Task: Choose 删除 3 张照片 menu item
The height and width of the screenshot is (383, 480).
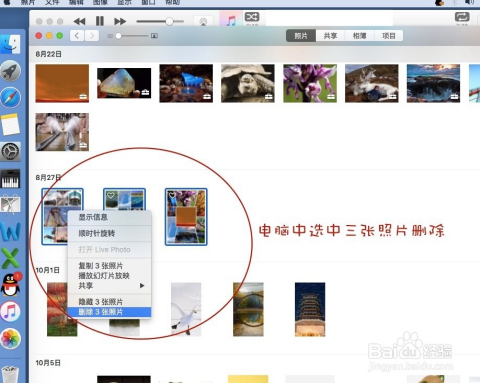Action: 109,312
